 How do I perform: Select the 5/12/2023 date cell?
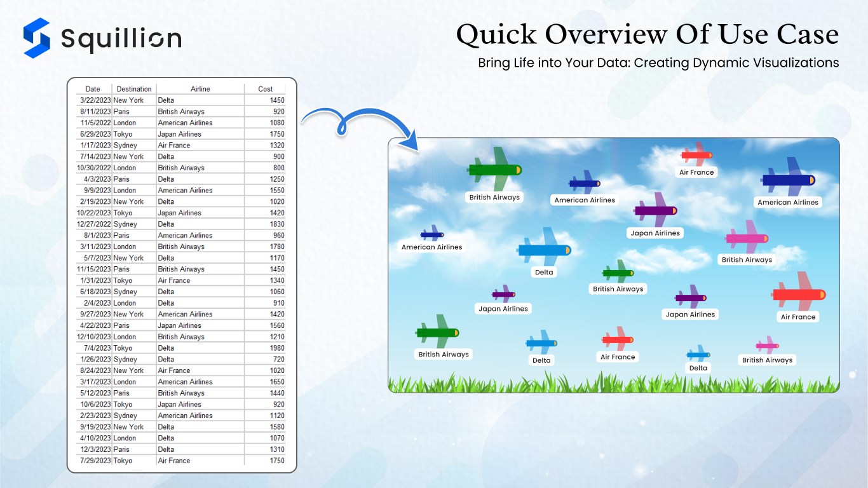[94, 393]
